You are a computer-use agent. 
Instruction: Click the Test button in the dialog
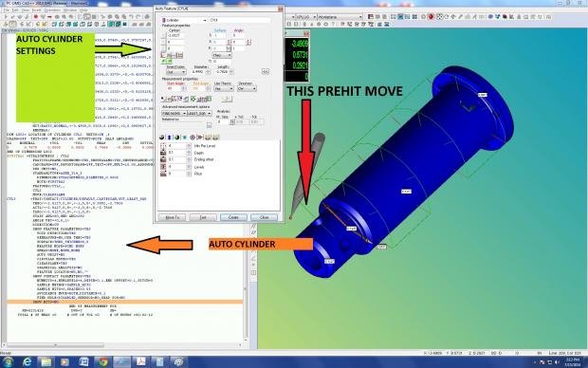[203, 217]
